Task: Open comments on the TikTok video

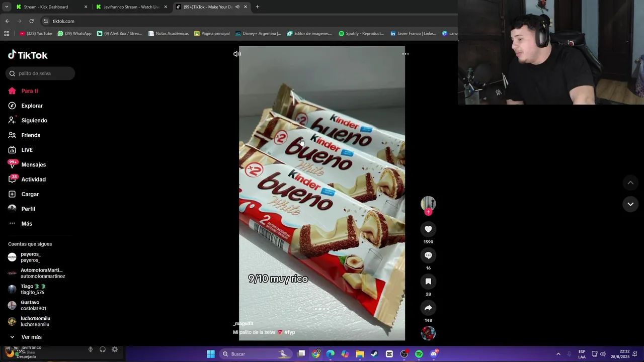Action: (x=428, y=255)
